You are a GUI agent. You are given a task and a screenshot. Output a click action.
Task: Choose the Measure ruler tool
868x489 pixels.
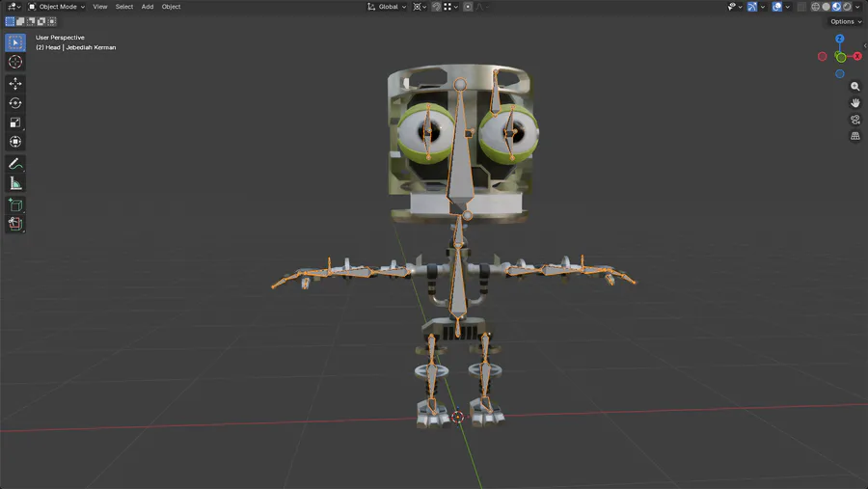[x=14, y=182]
